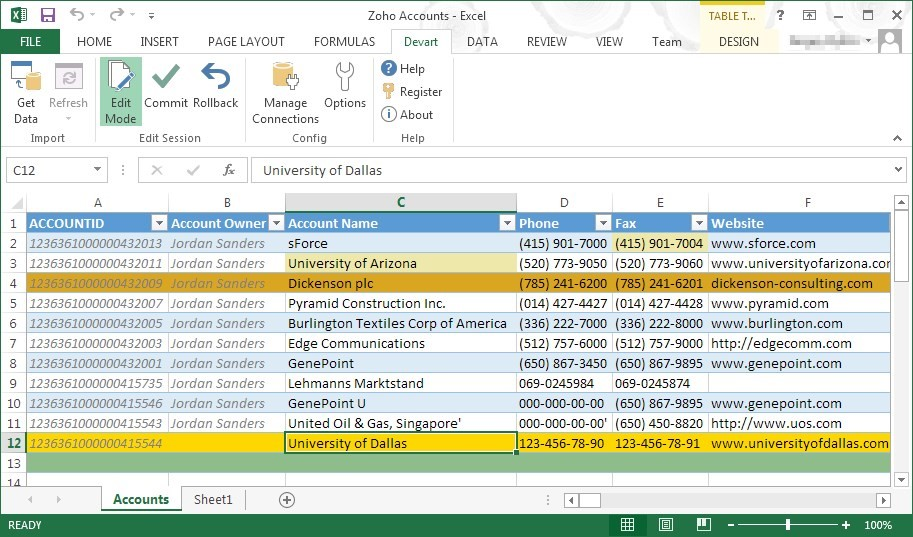Commit changes with the green checkmark
The image size is (913, 537).
click(x=166, y=77)
